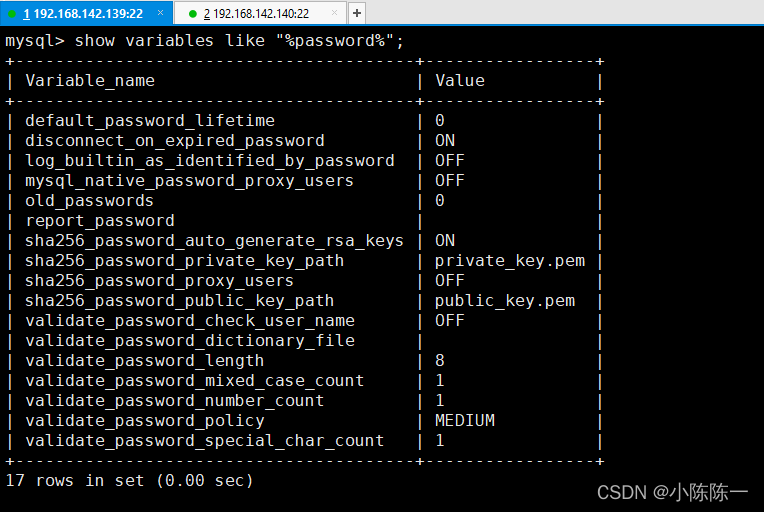Click the MEDIUM policy value
The height and width of the screenshot is (512, 764).
[465, 420]
